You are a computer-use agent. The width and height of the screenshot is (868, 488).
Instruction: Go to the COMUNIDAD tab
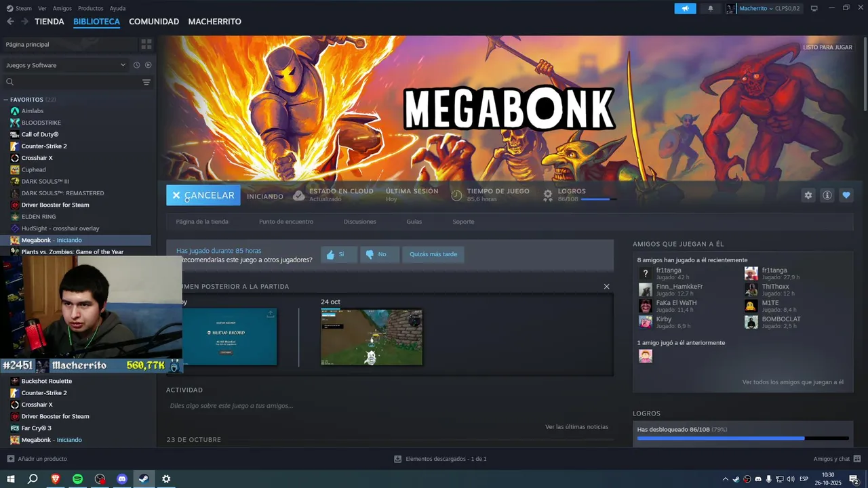pyautogui.click(x=154, y=22)
